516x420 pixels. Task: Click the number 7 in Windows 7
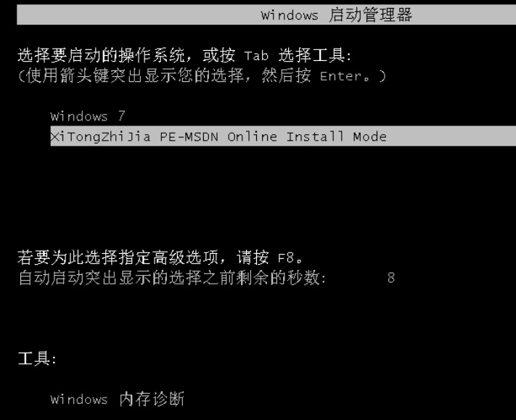pyautogui.click(x=121, y=116)
